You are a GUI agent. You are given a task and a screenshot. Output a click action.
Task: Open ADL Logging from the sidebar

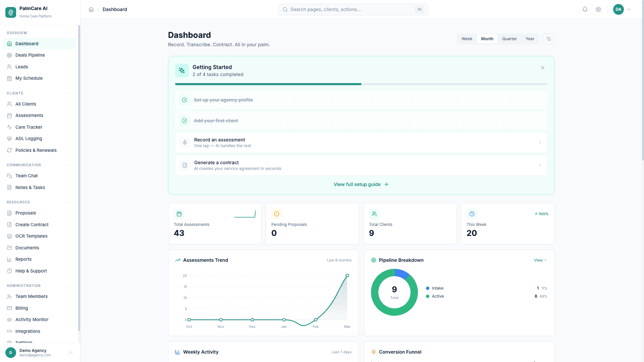tap(29, 138)
